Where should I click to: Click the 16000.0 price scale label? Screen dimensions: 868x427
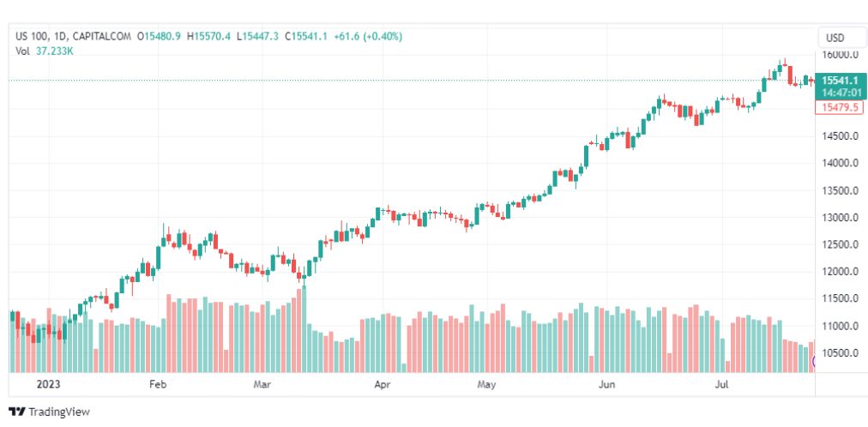(841, 54)
